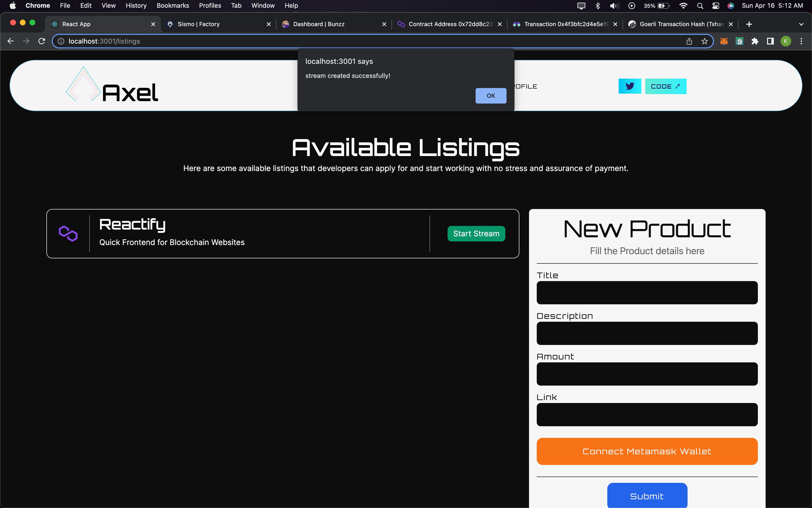Open the screen mirroring menu bar icon

point(581,5)
